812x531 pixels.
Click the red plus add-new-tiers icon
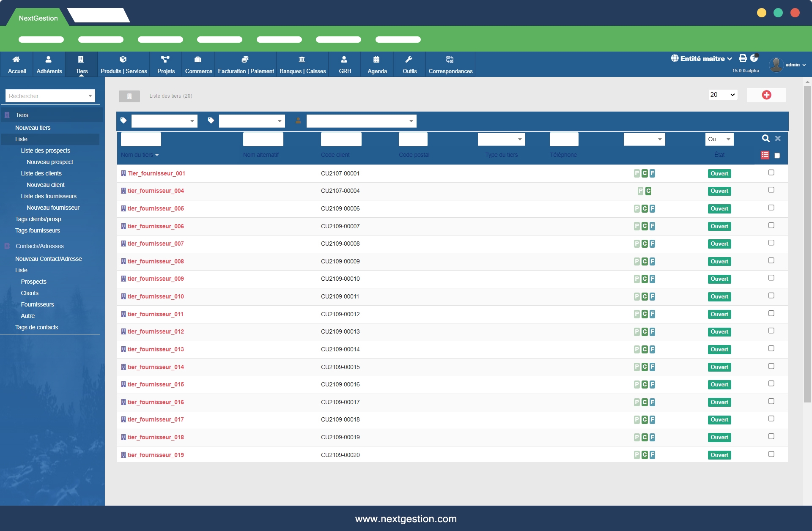[x=766, y=95]
